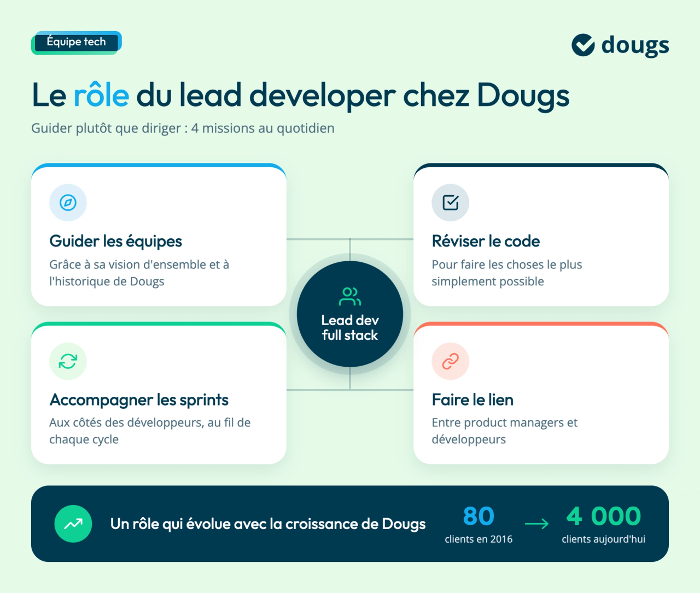
Task: Click the "Réviser le code" heading
Action: coord(486,241)
